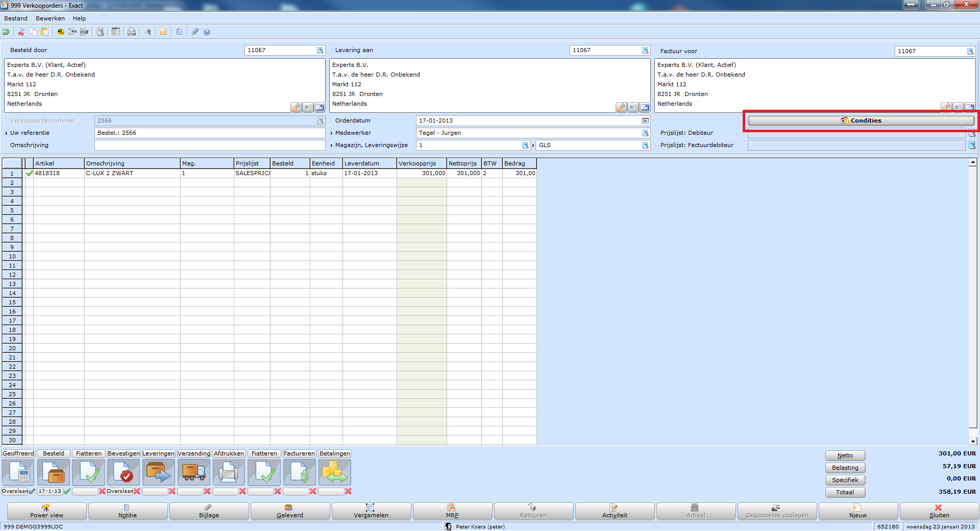Click the Condities button
Viewport: 980px width, 531px height.
[861, 121]
